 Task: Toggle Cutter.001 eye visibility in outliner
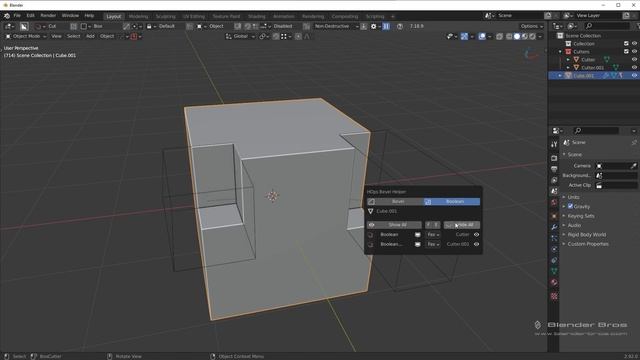(x=634, y=67)
